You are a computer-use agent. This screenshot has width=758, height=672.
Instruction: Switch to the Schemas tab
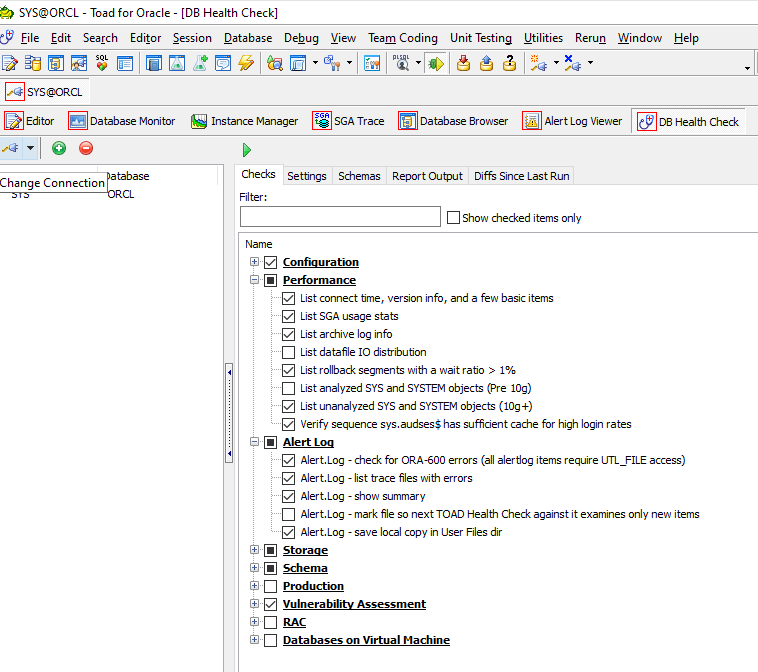359,176
